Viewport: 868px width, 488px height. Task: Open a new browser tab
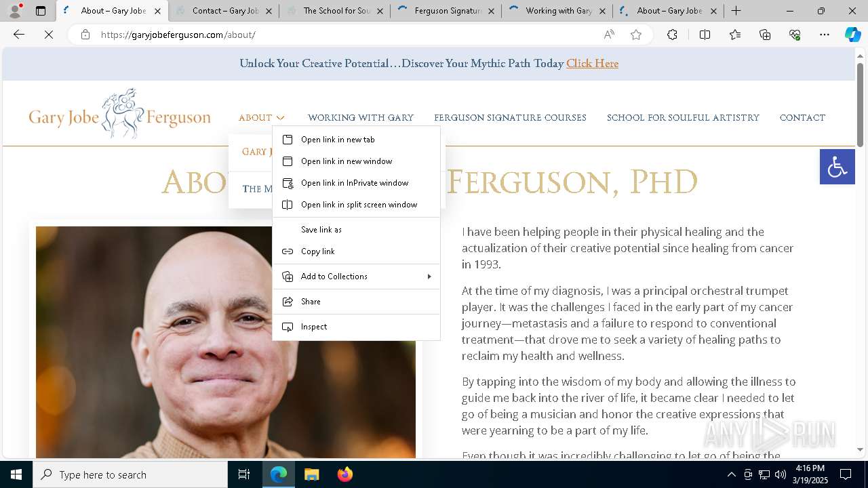click(736, 11)
